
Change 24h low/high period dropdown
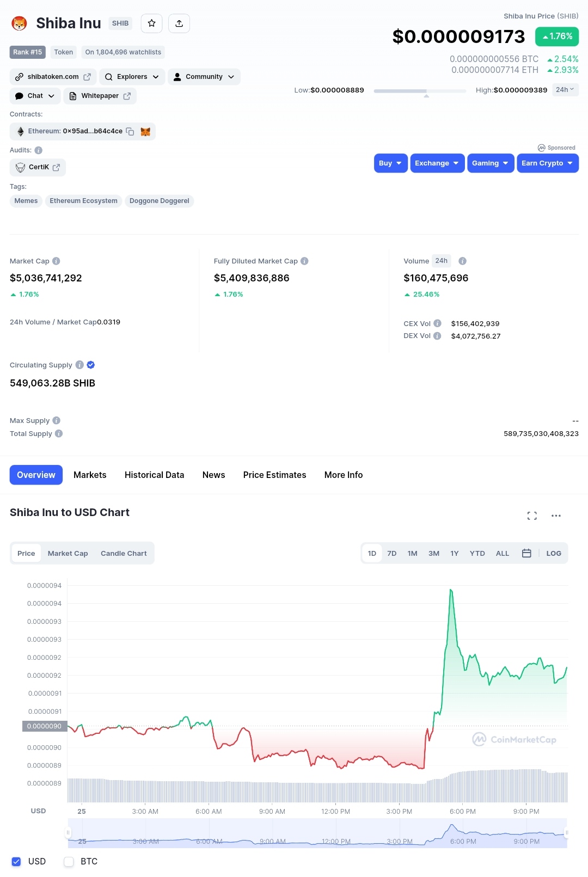pos(565,90)
